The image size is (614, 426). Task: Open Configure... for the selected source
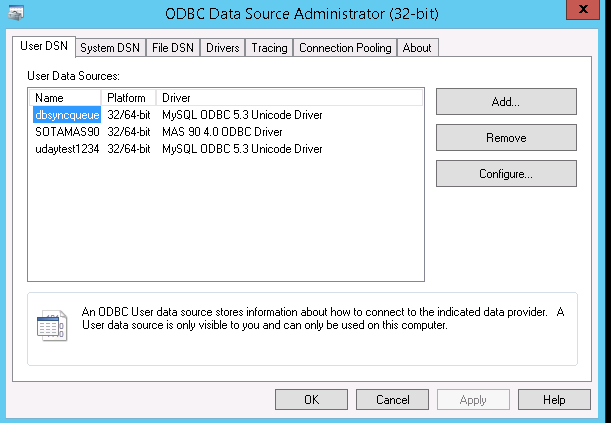click(x=506, y=174)
